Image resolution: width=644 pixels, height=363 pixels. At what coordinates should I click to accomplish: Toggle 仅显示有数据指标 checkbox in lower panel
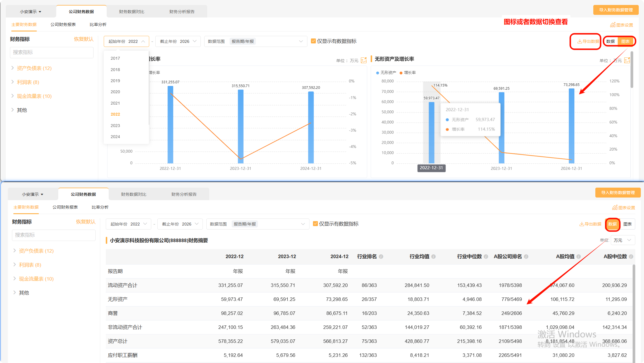coord(315,224)
